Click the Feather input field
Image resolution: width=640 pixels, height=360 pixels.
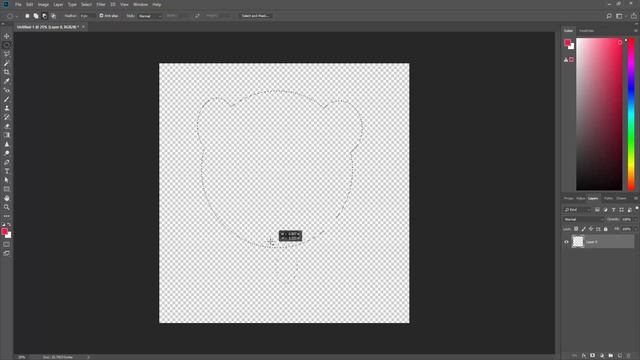[x=87, y=16]
